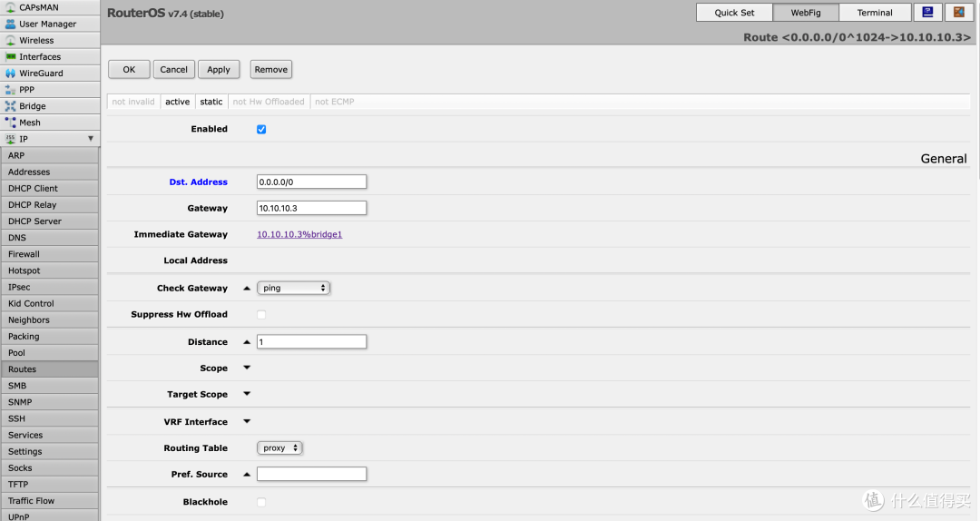Focus the Distance input field
This screenshot has width=980, height=521.
pyautogui.click(x=311, y=341)
